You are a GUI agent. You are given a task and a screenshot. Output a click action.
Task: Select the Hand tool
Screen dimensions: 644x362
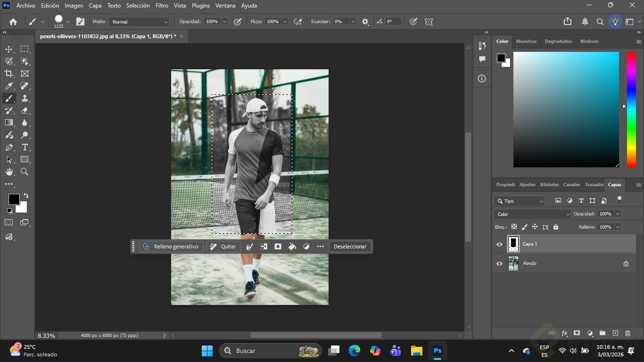[9, 172]
